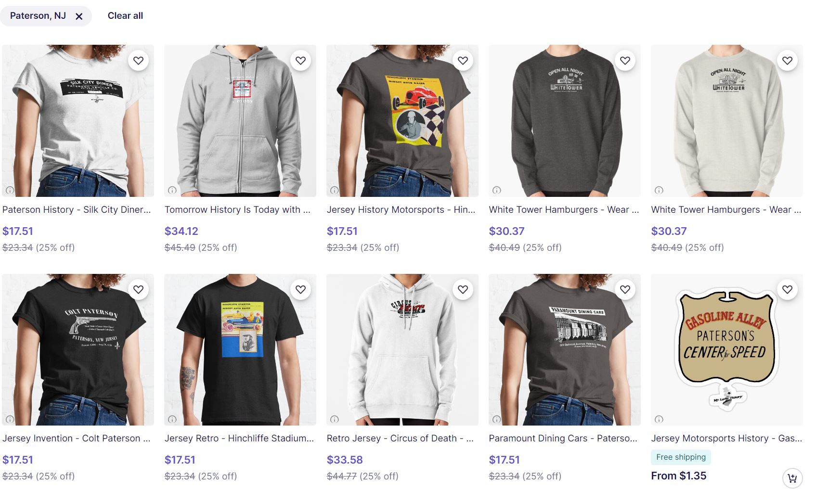Favorite the Gasoline Alley sticker
817x504 pixels.
787,289
